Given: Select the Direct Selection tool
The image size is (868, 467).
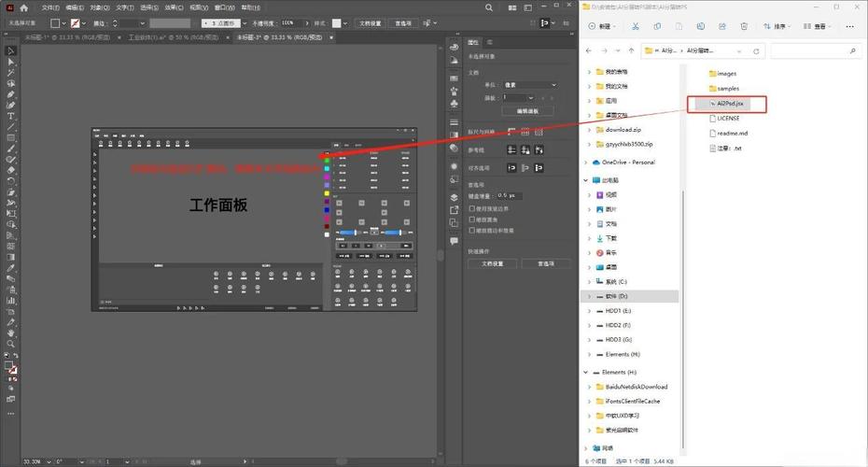Looking at the screenshot, I should click(x=11, y=62).
